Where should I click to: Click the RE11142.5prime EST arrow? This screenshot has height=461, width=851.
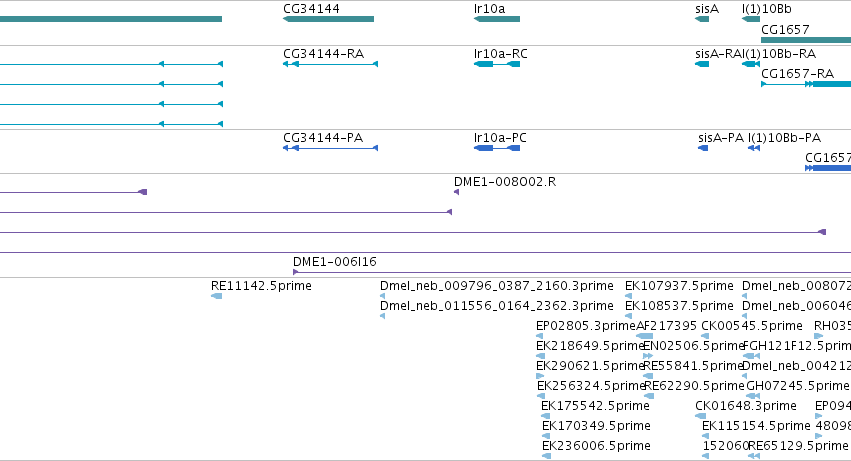217,296
